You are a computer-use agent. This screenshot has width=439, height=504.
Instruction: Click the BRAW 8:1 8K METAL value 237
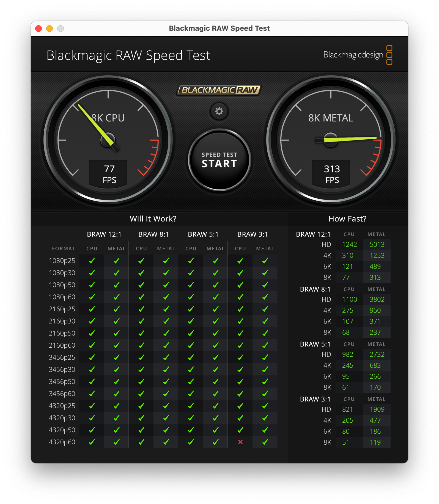click(x=375, y=332)
